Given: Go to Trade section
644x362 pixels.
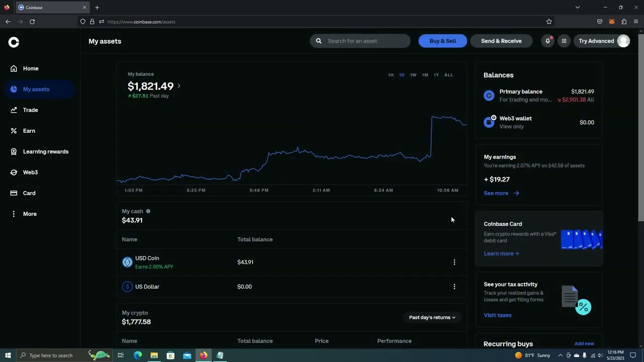Looking at the screenshot, I should click(30, 110).
